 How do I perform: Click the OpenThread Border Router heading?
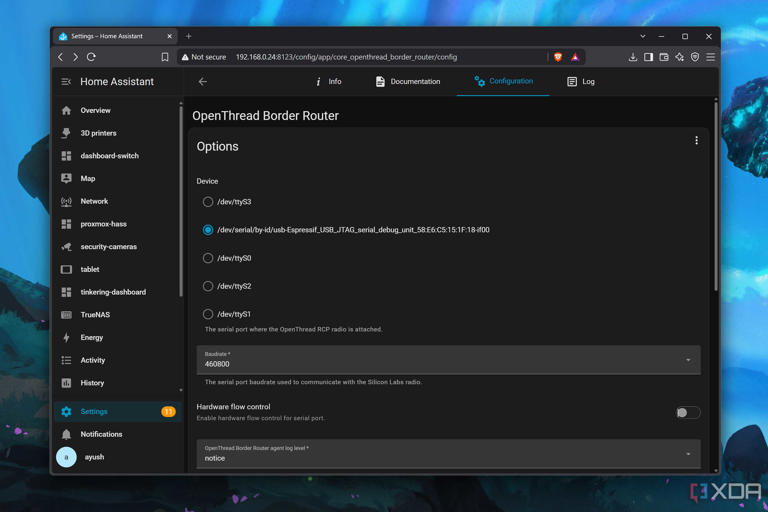pos(265,116)
